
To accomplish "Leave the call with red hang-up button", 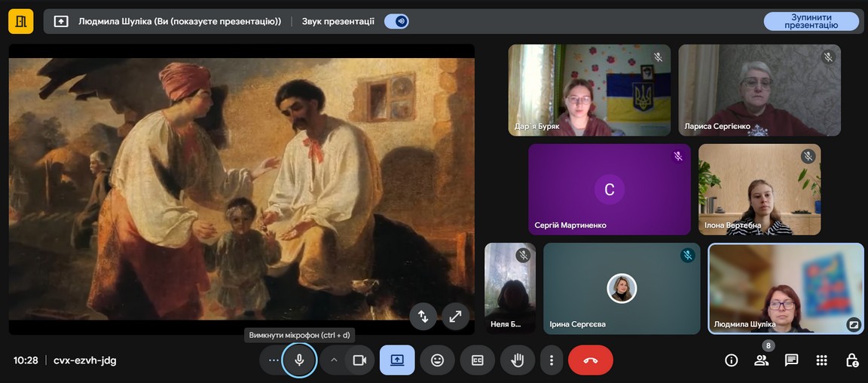I will (x=590, y=360).
